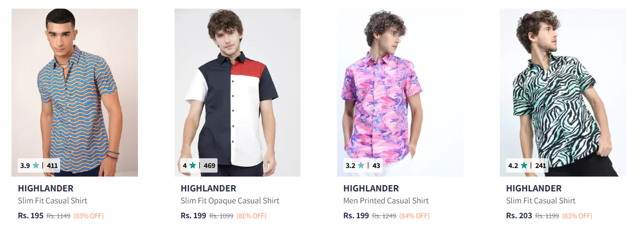Click the star icon beside the 3.2 rating
This screenshot has width=644, height=232.
pyautogui.click(x=361, y=166)
